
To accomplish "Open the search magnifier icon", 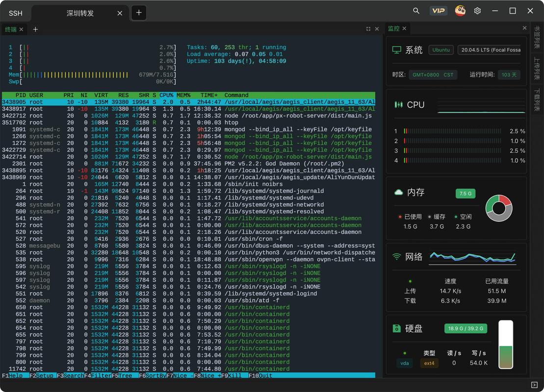I will [x=415, y=11].
